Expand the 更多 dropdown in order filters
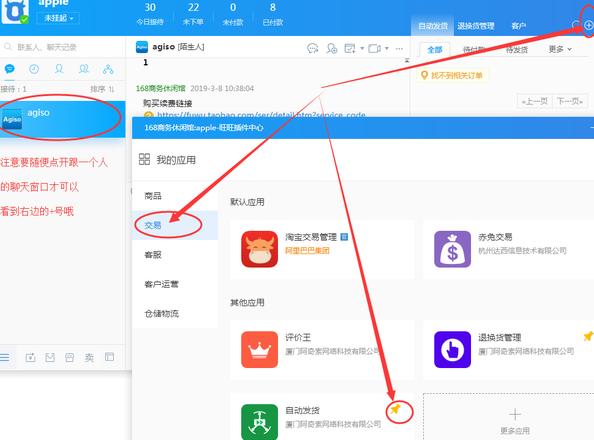Image resolution: width=594 pixels, height=440 pixels. 560,49
